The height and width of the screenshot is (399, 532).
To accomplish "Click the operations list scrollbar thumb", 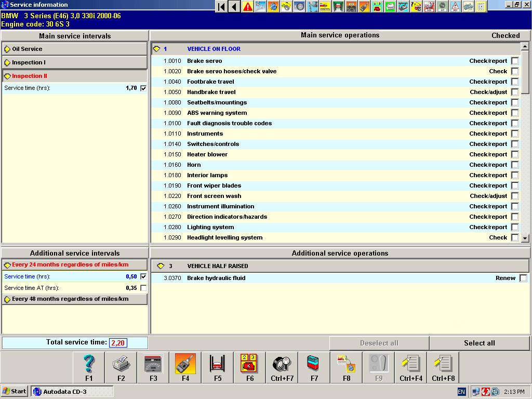I will (525, 72).
